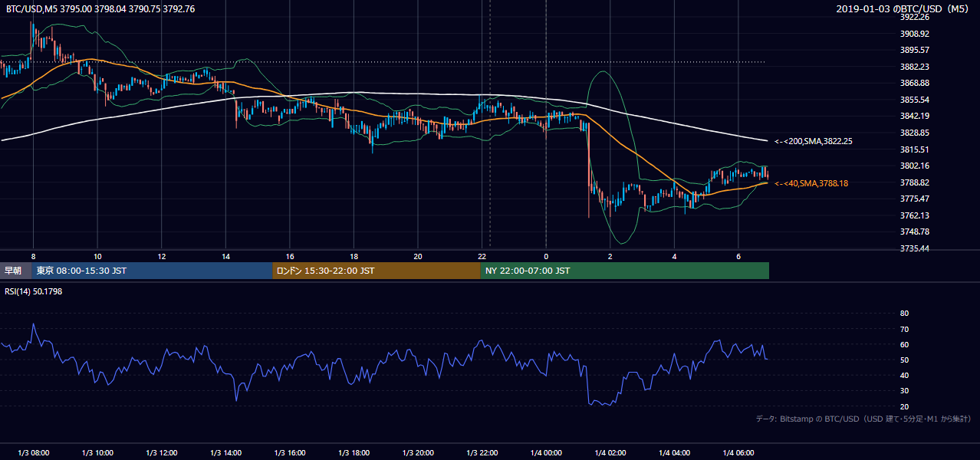Click hour tick 22 under price chart
The width and height of the screenshot is (980, 460).
[482, 256]
